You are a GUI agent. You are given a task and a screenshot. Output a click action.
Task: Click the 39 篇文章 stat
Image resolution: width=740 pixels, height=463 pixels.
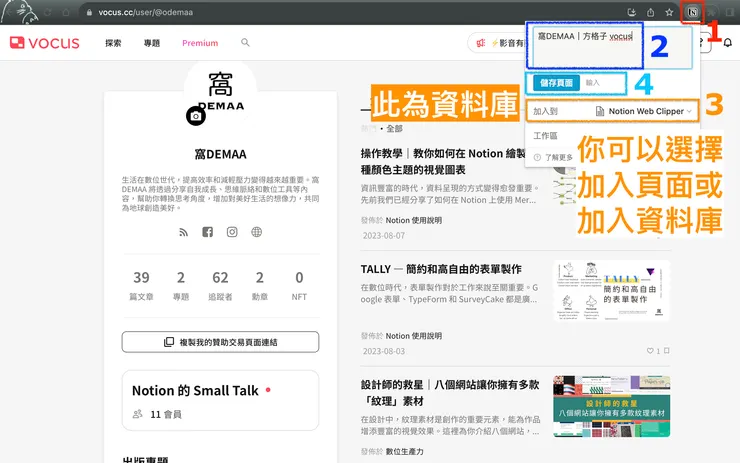tap(141, 285)
